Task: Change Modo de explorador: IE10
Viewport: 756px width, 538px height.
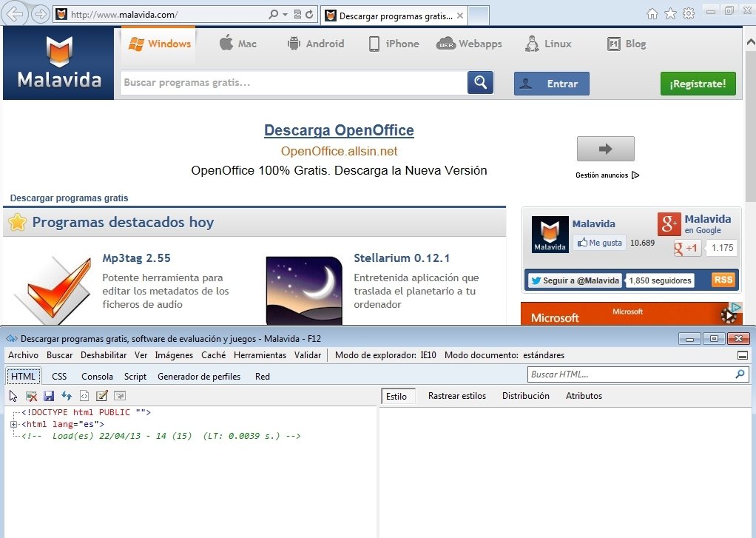Action: tap(385, 355)
